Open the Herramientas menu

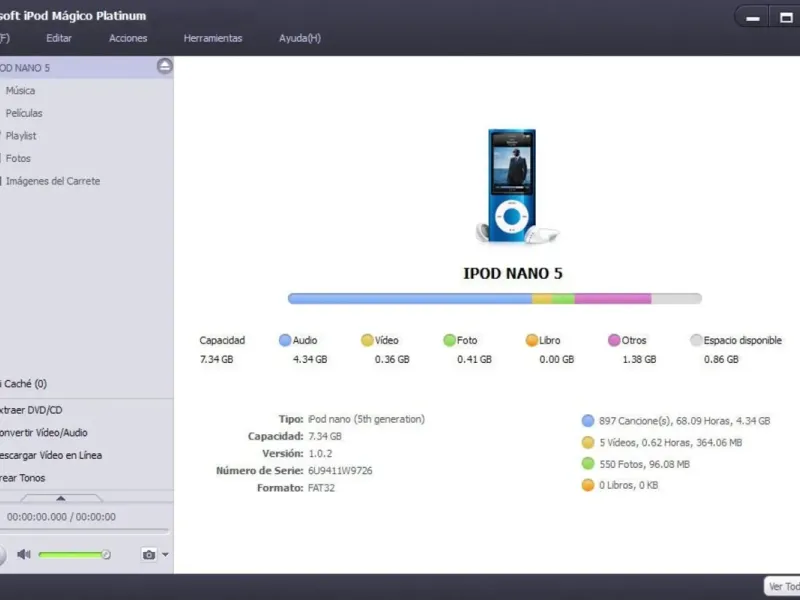point(213,38)
